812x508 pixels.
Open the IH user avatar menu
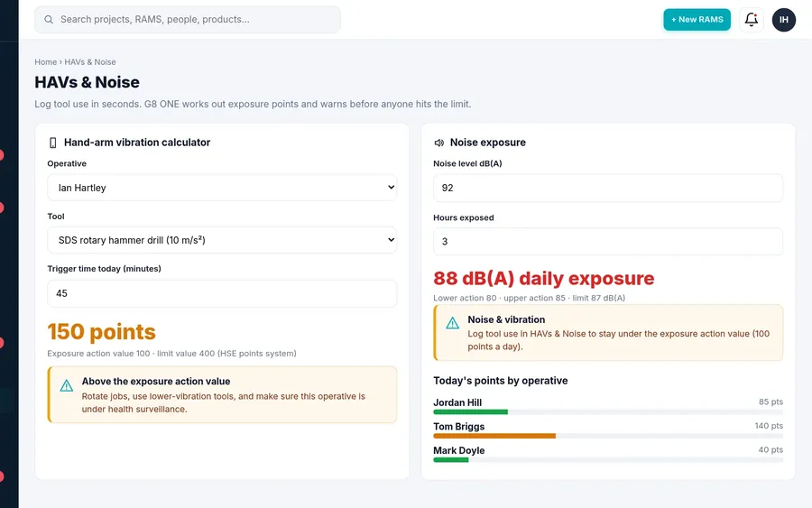[x=783, y=20]
